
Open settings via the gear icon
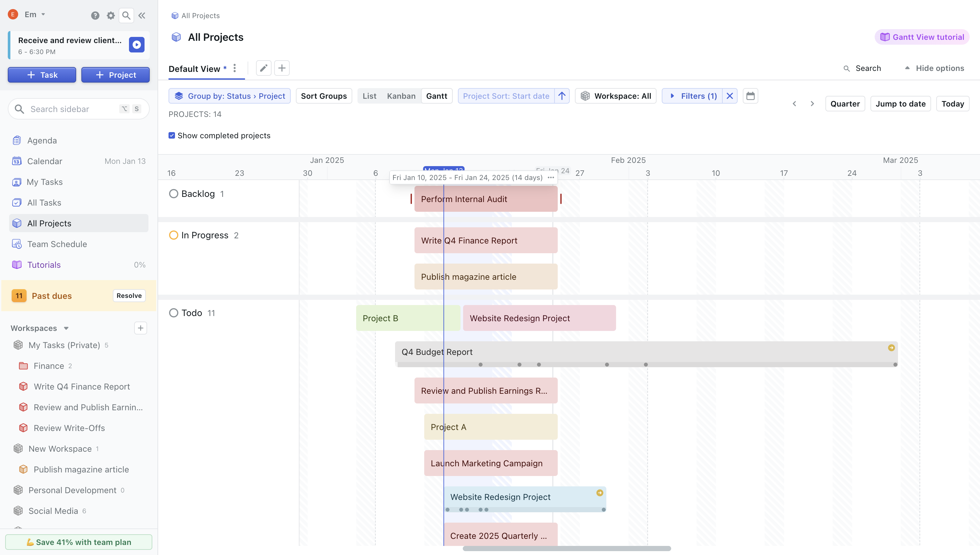point(111,15)
